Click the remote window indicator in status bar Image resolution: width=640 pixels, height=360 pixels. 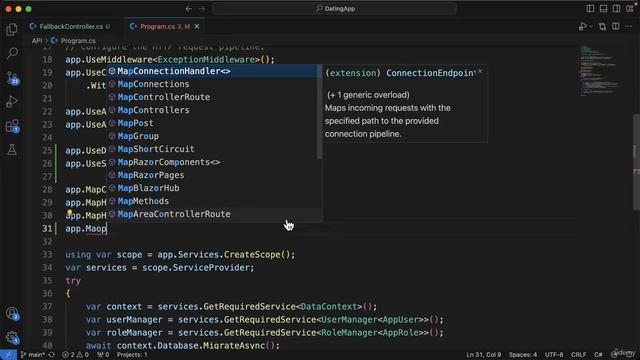tap(8, 355)
